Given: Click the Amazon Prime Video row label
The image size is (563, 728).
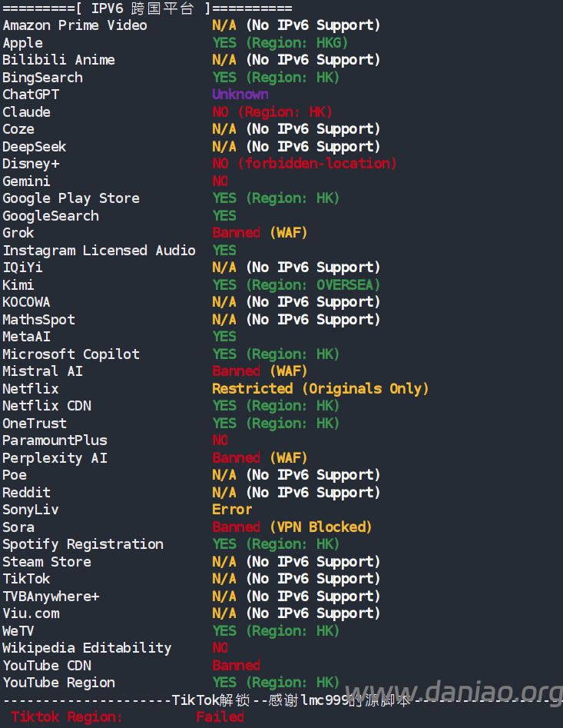Looking at the screenshot, I should coord(75,25).
